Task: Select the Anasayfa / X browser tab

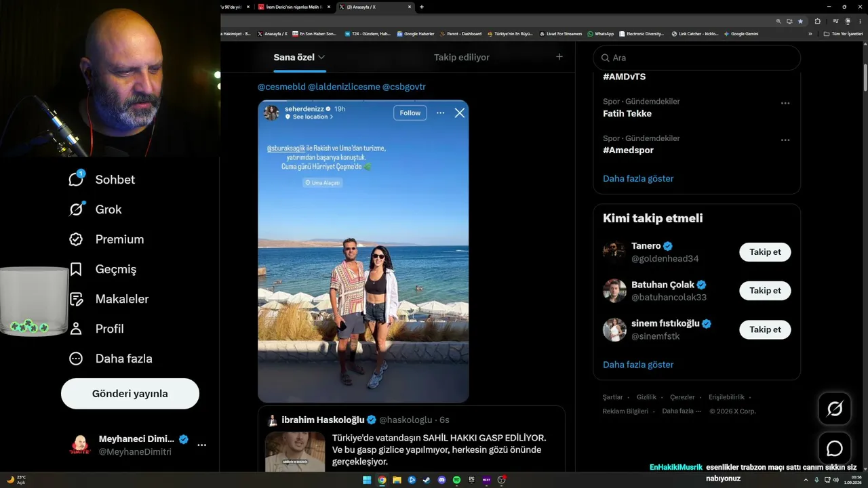Action: tap(376, 7)
